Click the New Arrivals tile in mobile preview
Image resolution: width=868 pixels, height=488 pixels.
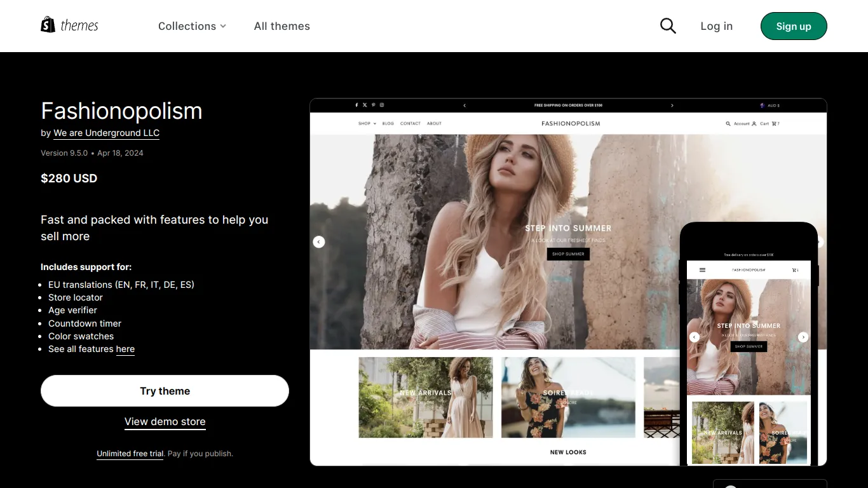[x=723, y=432]
